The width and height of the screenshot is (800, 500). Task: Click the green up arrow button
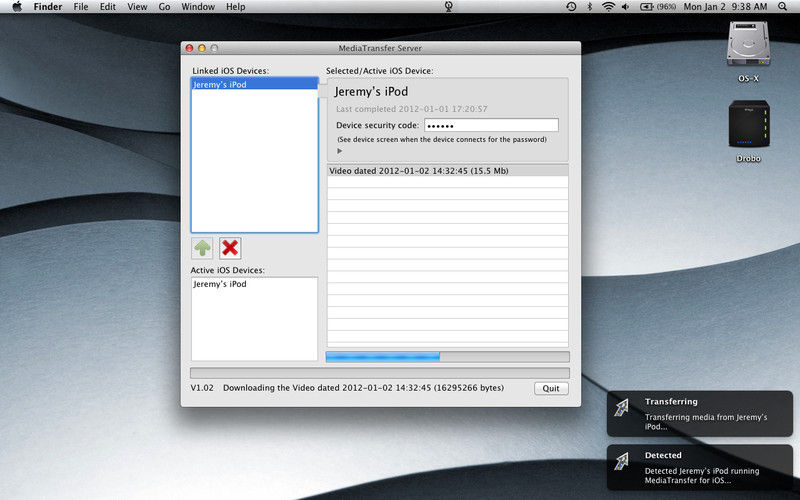pos(203,248)
